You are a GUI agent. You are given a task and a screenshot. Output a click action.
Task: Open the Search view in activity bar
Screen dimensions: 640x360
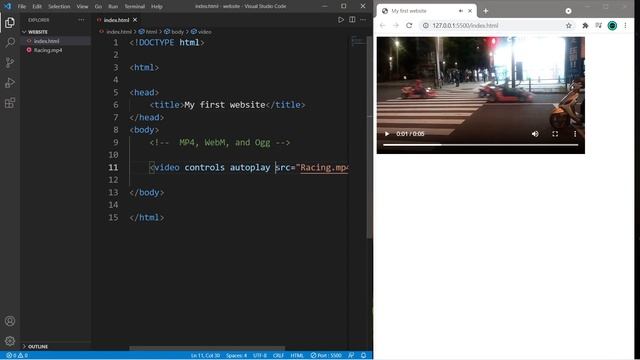(10, 42)
